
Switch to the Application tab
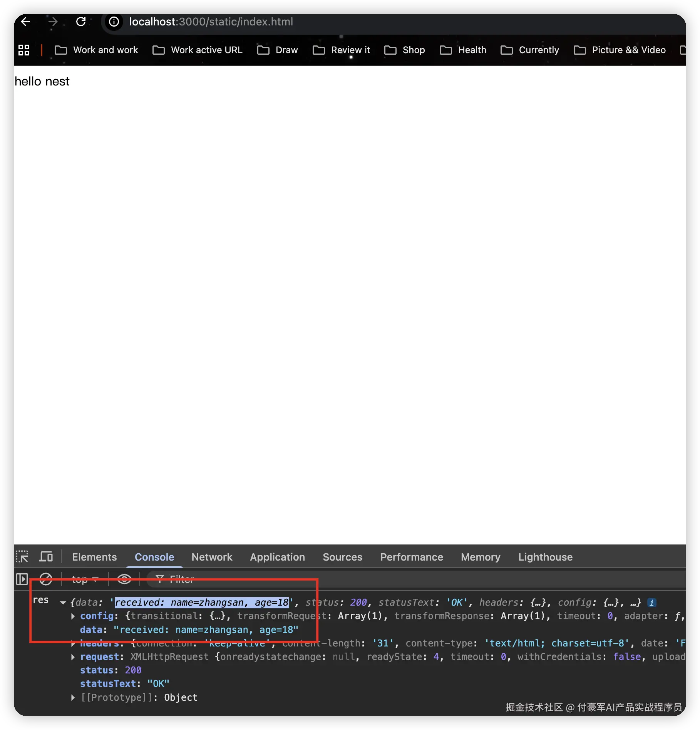pyautogui.click(x=277, y=557)
